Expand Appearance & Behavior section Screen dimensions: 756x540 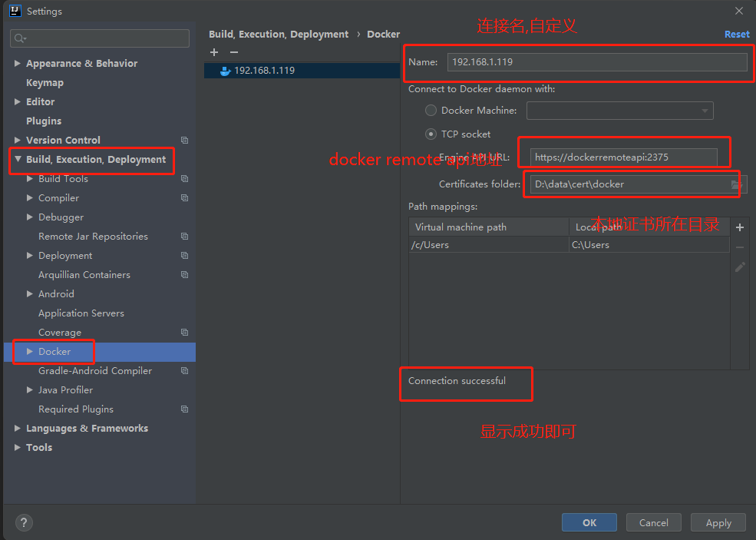pos(18,63)
